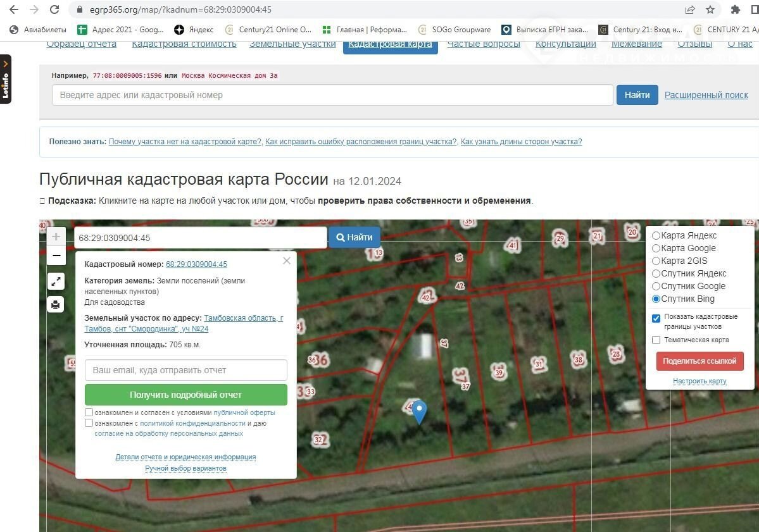Zoom out with the minus button

[56, 256]
